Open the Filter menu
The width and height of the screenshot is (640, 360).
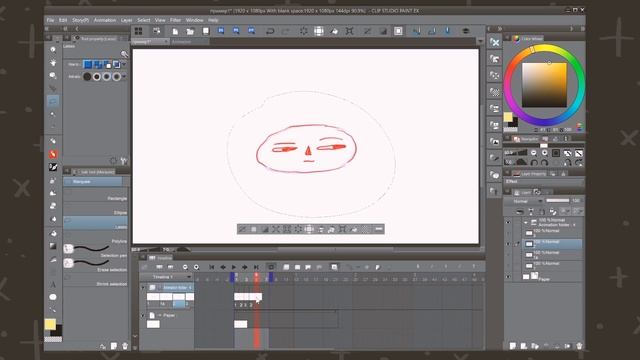pos(176,20)
